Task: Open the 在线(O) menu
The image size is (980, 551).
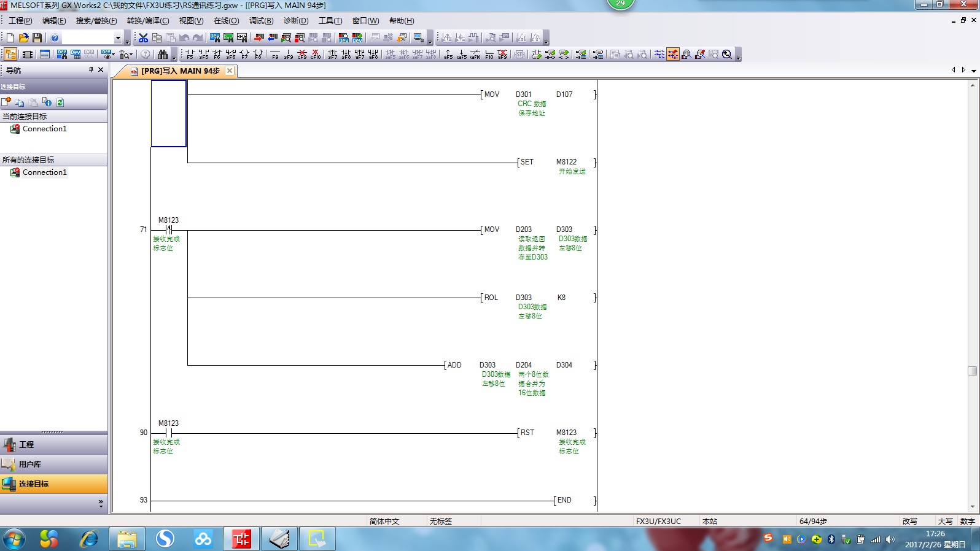Action: pyautogui.click(x=226, y=21)
